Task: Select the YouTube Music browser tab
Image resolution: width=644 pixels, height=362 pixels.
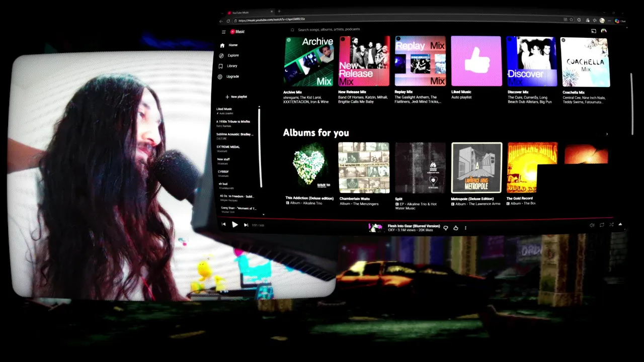Action: [x=250, y=13]
